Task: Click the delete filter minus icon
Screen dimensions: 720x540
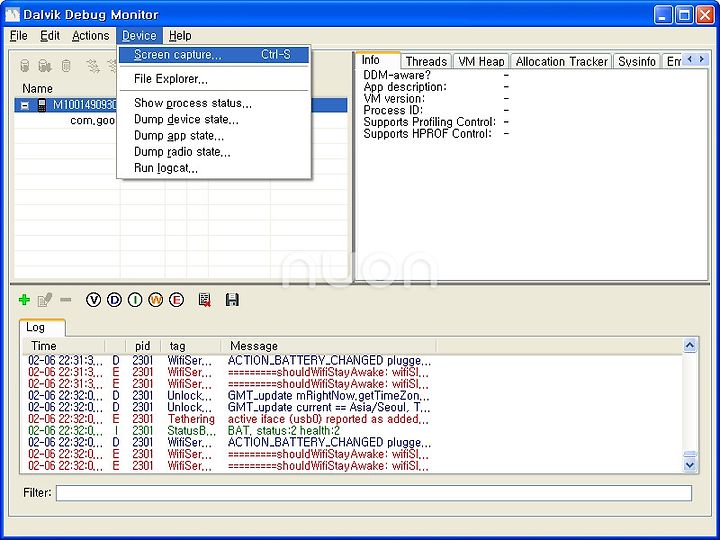Action: click(66, 300)
